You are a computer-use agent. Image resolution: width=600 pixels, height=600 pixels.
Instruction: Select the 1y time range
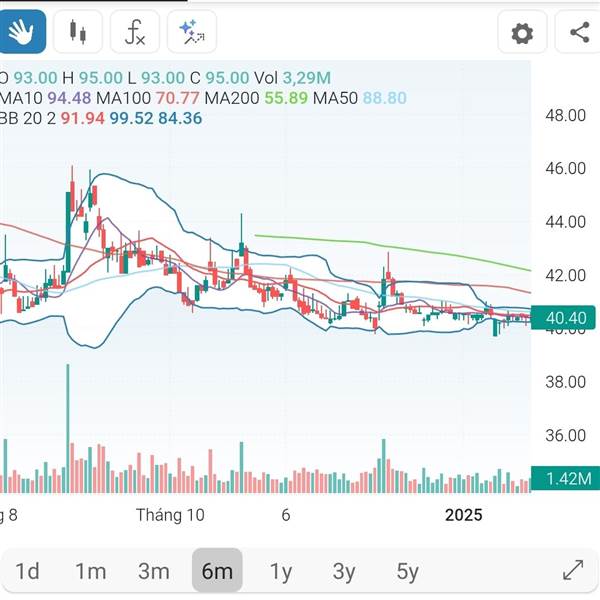tap(280, 571)
